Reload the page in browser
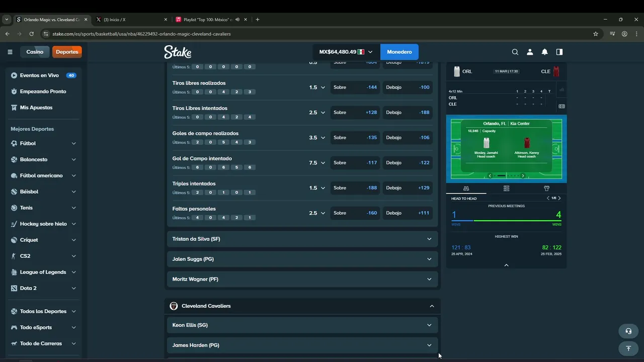Screen dimensions: 644x362 click(31, 34)
